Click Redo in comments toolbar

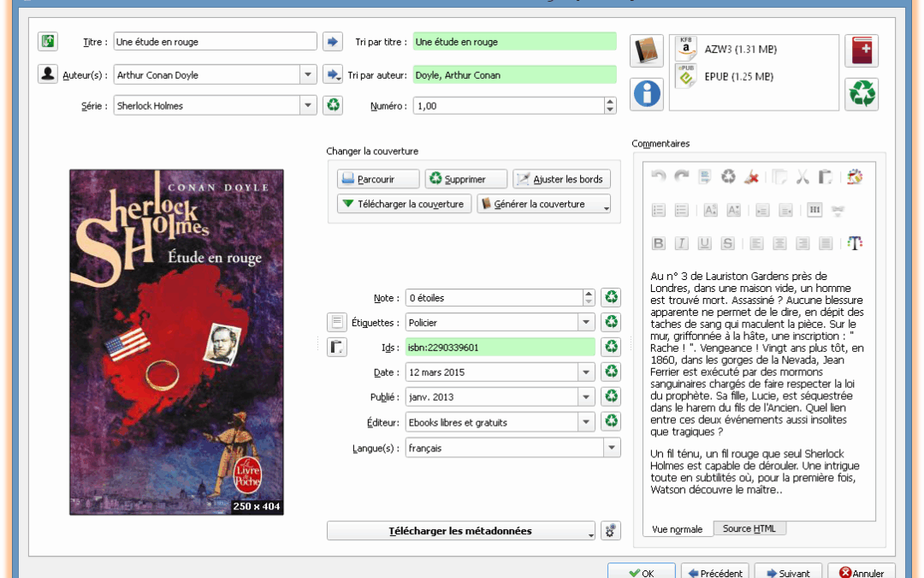682,176
